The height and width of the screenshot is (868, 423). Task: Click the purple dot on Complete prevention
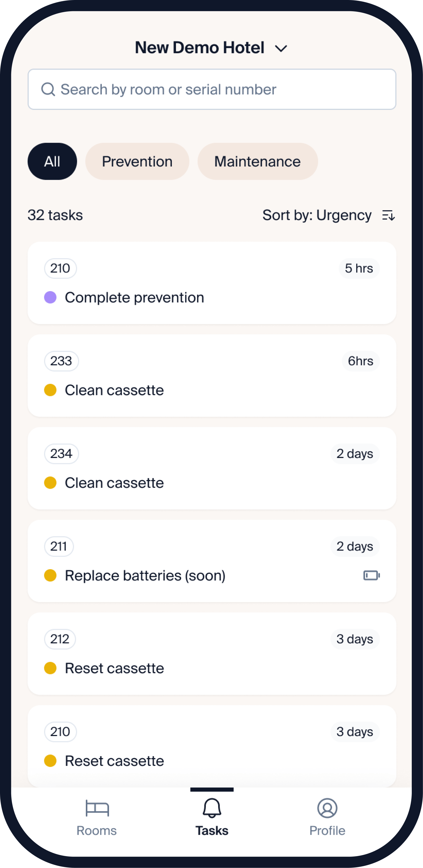[x=50, y=298]
